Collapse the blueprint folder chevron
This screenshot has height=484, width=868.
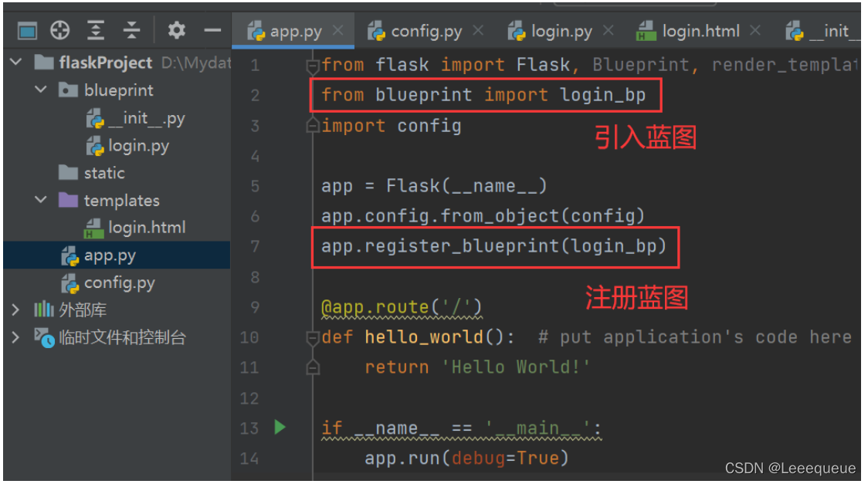pyautogui.click(x=41, y=89)
